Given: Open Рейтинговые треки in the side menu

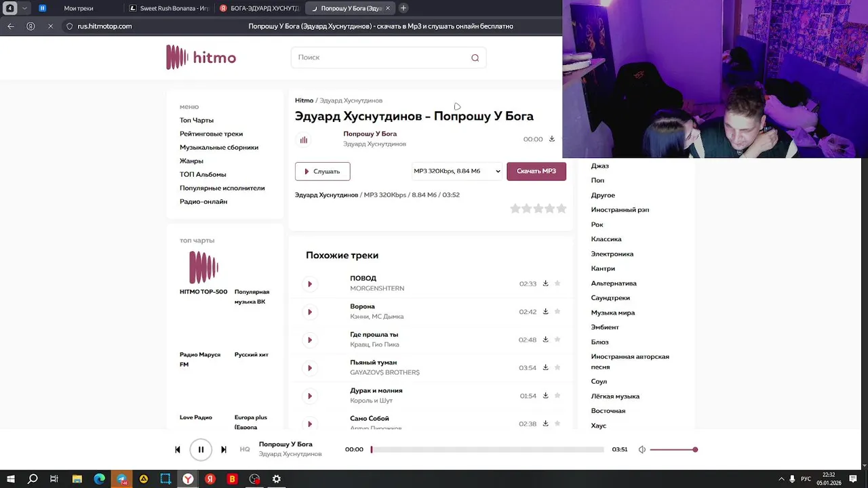Looking at the screenshot, I should coord(211,134).
